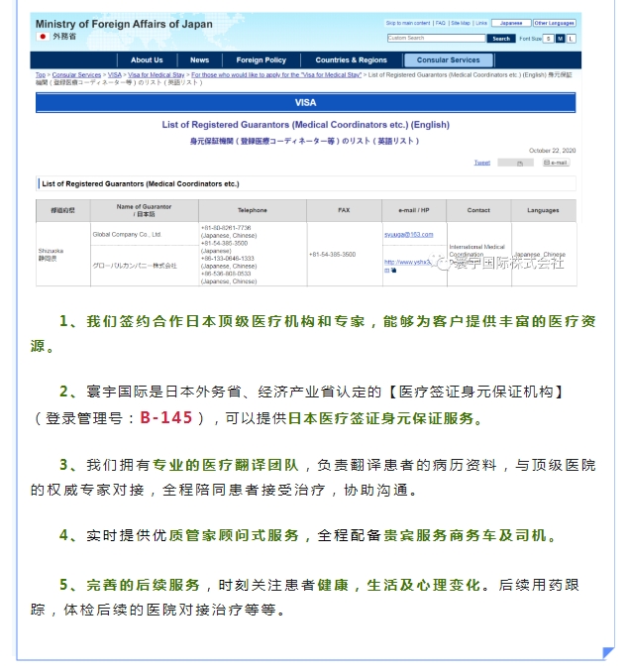Click green text '日本医疗签证身元保证服务'

(x=380, y=418)
